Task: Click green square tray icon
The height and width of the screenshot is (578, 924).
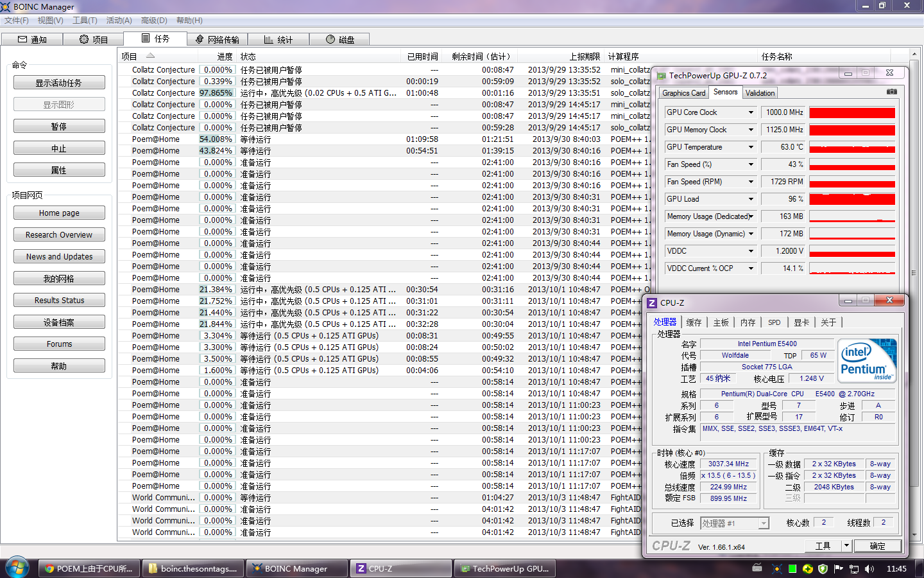Action: 792,568
